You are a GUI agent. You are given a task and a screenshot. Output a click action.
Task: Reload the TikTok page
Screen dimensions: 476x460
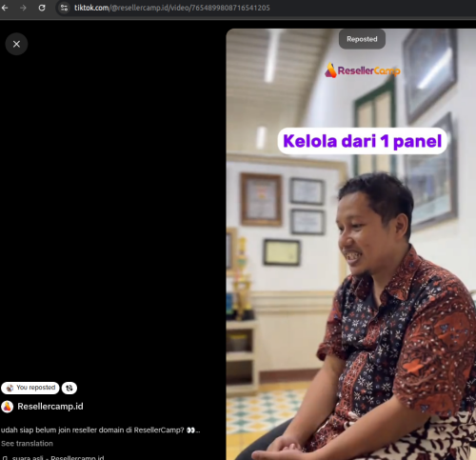tap(42, 8)
